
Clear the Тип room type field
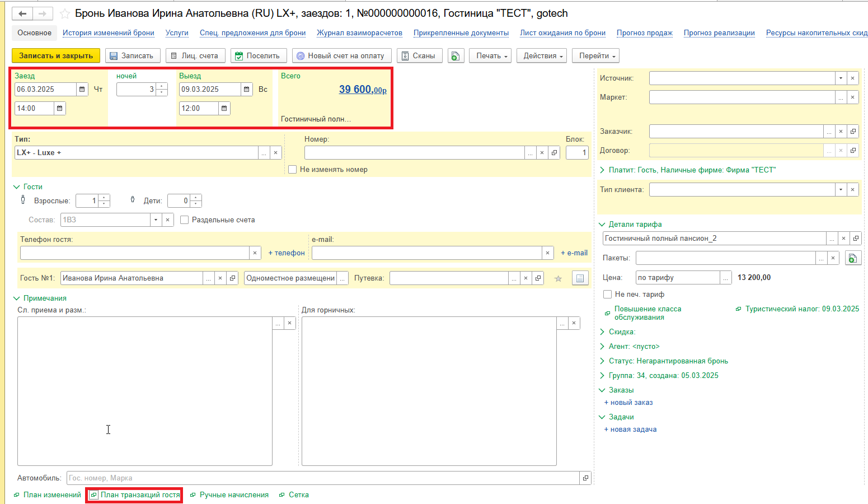click(x=275, y=152)
